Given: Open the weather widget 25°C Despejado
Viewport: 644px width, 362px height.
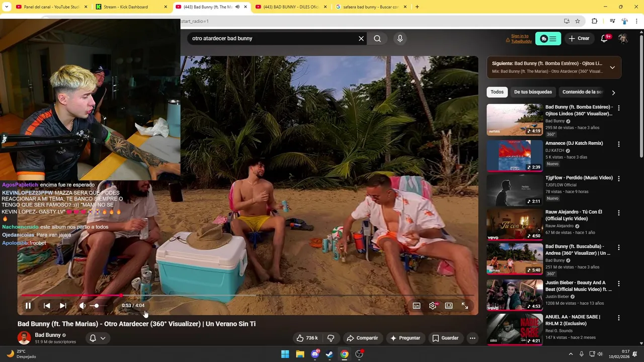Looking at the screenshot, I should tap(22, 354).
